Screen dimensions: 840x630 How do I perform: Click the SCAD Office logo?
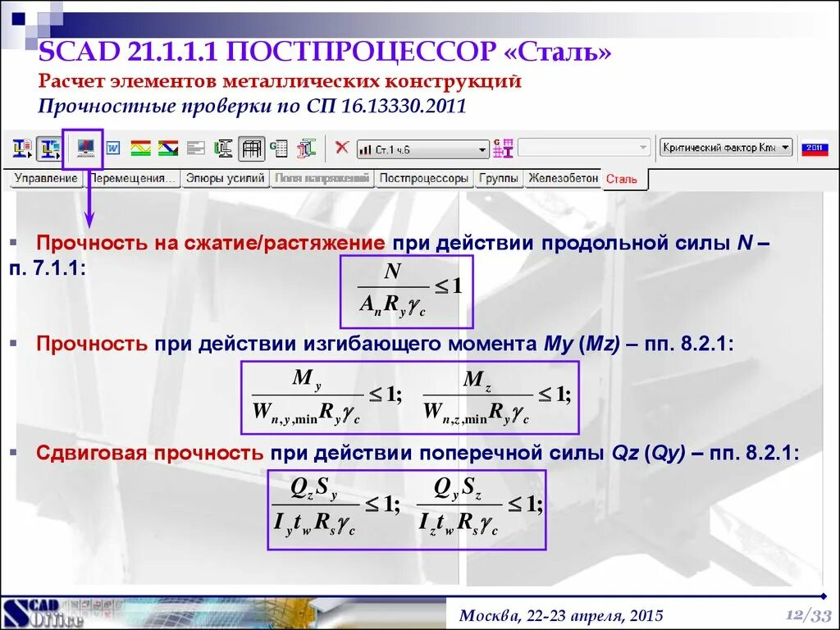[43, 614]
